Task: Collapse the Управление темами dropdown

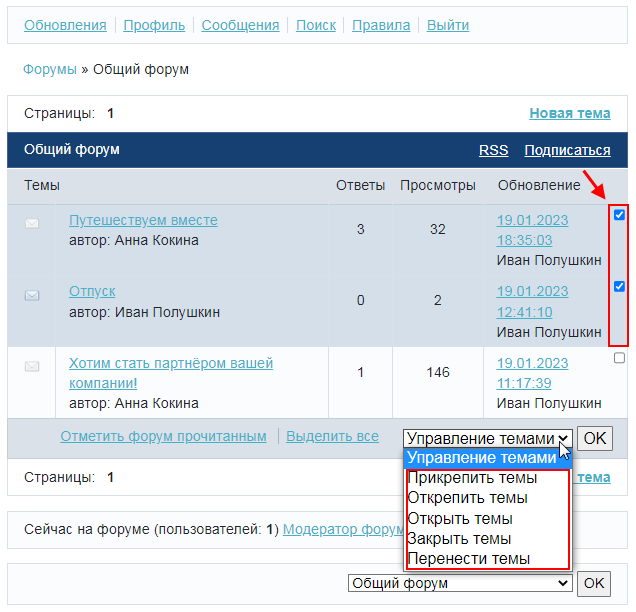Action: 488,438
